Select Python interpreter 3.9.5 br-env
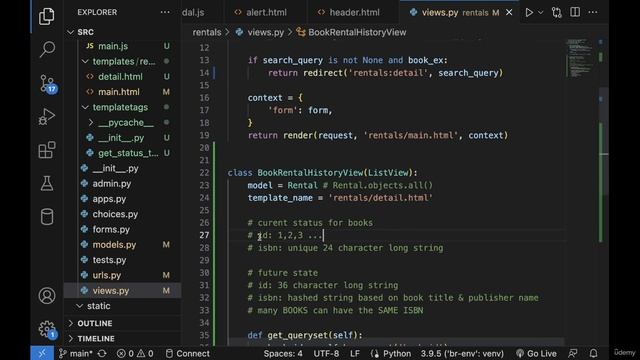 click(x=462, y=353)
